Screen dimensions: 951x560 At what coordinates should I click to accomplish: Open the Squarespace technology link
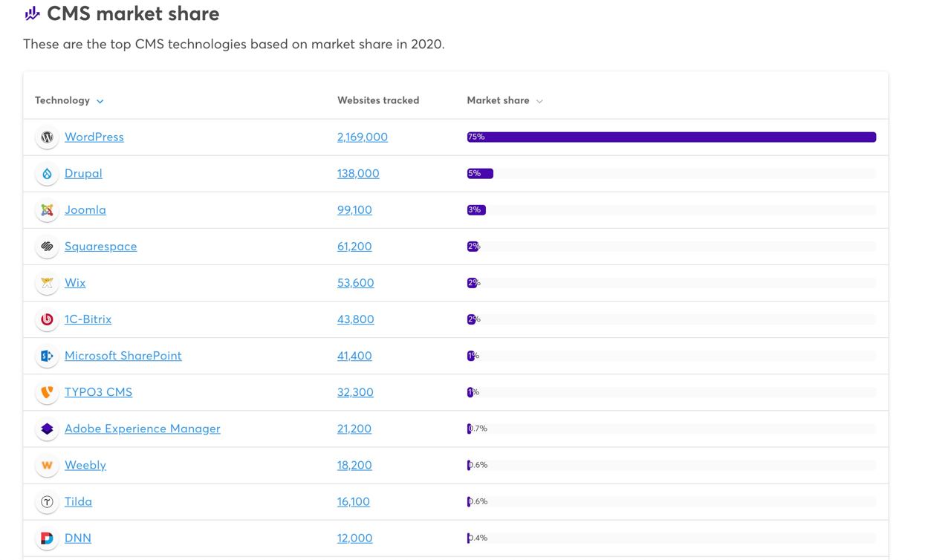pyautogui.click(x=101, y=246)
